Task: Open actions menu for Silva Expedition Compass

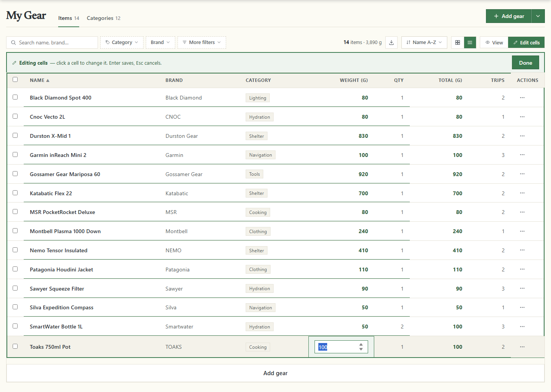Action: pyautogui.click(x=522, y=307)
